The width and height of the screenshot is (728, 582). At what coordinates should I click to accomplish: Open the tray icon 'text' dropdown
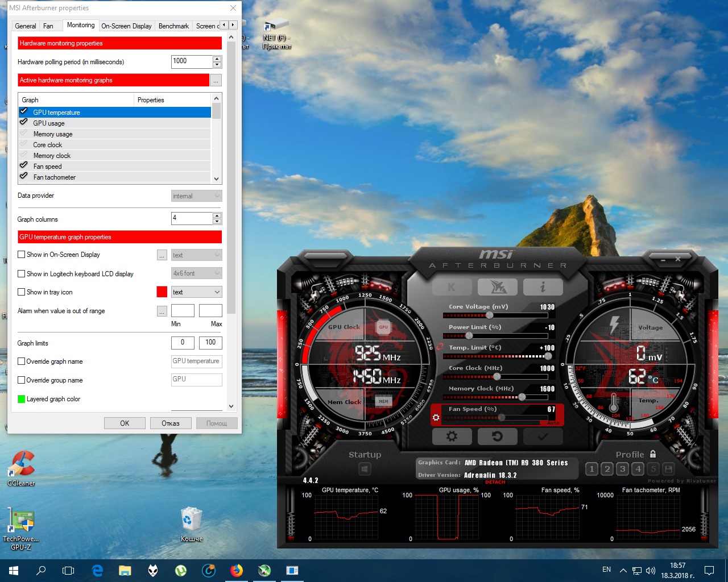coord(196,292)
